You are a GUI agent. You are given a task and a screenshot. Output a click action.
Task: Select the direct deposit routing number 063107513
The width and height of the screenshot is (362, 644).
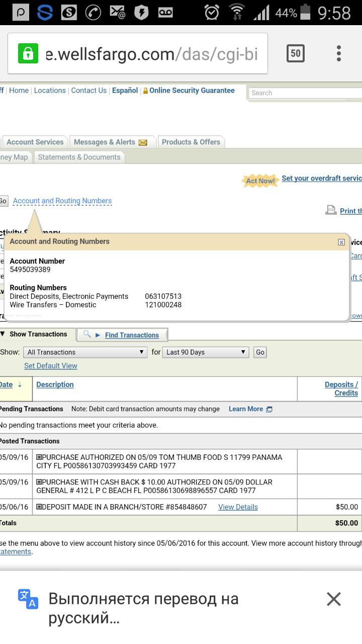click(163, 296)
